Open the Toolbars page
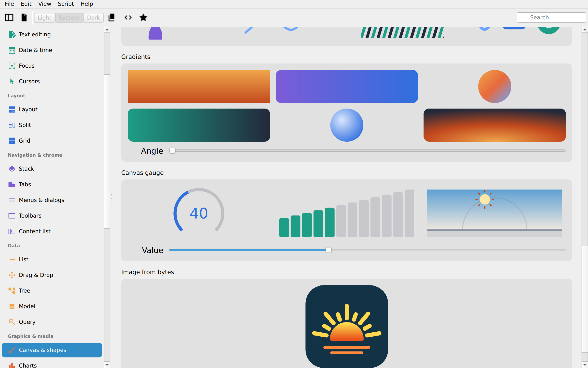Image resolution: width=588 pixels, height=368 pixels. point(52,216)
